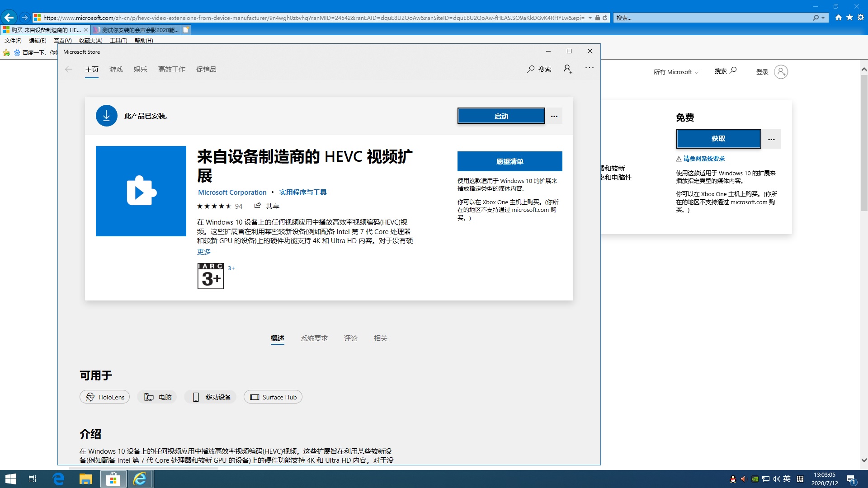Screen dimensions: 868x488
Task: Open the Store three-dot menu at top
Action: pyautogui.click(x=590, y=68)
